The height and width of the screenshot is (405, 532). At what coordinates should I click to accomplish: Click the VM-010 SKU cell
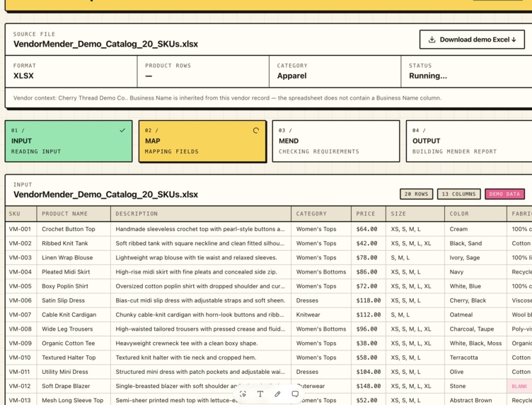[20, 357]
